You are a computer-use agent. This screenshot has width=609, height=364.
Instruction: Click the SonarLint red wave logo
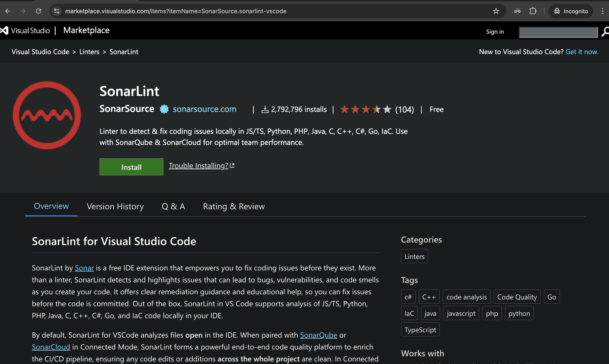pyautogui.click(x=47, y=115)
